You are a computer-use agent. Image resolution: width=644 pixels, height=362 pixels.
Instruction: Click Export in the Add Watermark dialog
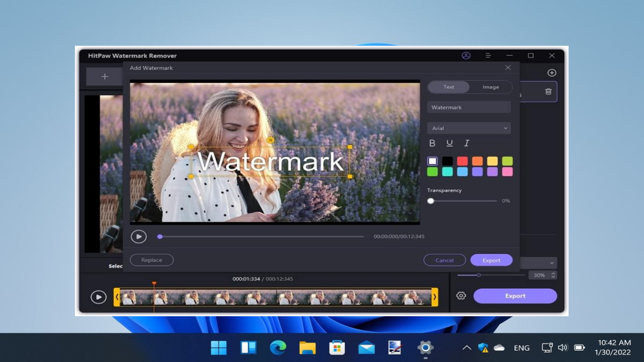[x=492, y=260]
